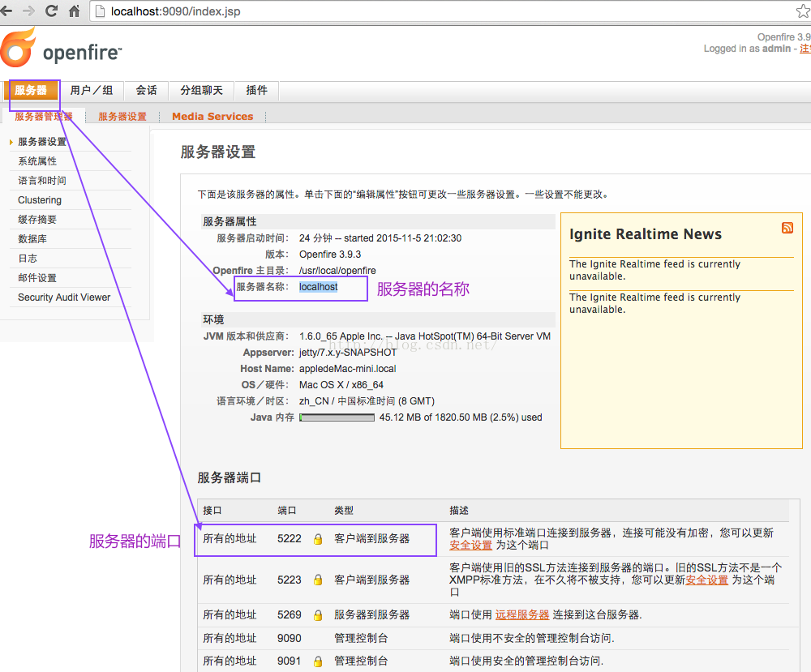The image size is (811, 672).
Task: Click the 5269 port number
Action: pyautogui.click(x=290, y=614)
